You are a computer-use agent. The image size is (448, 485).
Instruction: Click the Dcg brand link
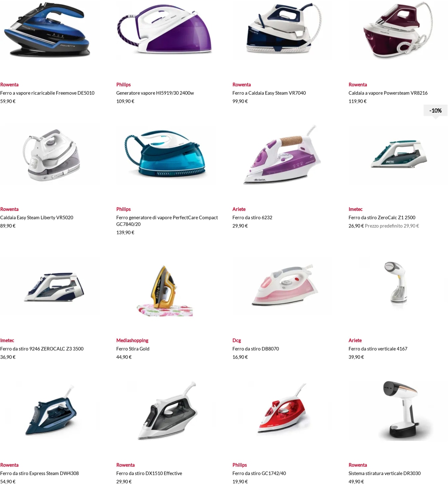237,340
